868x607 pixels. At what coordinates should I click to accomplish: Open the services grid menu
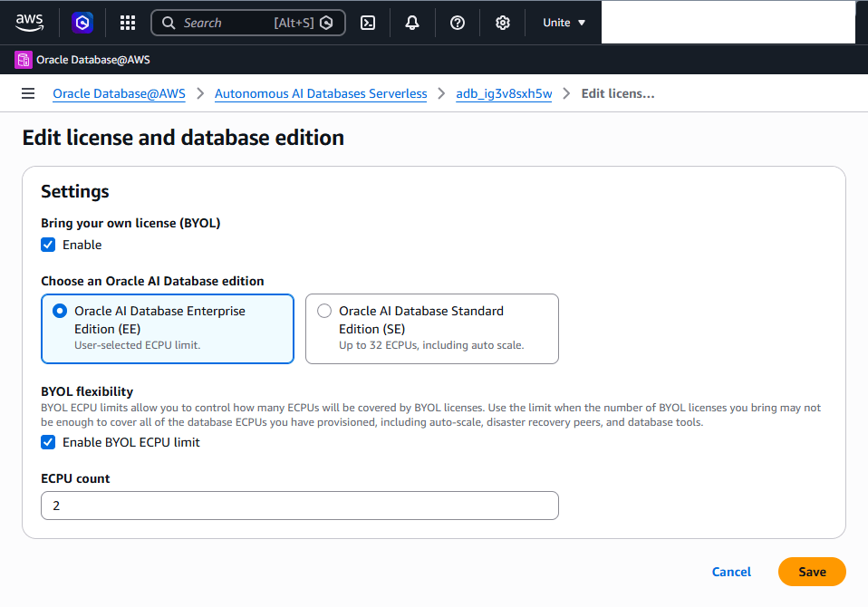click(128, 23)
